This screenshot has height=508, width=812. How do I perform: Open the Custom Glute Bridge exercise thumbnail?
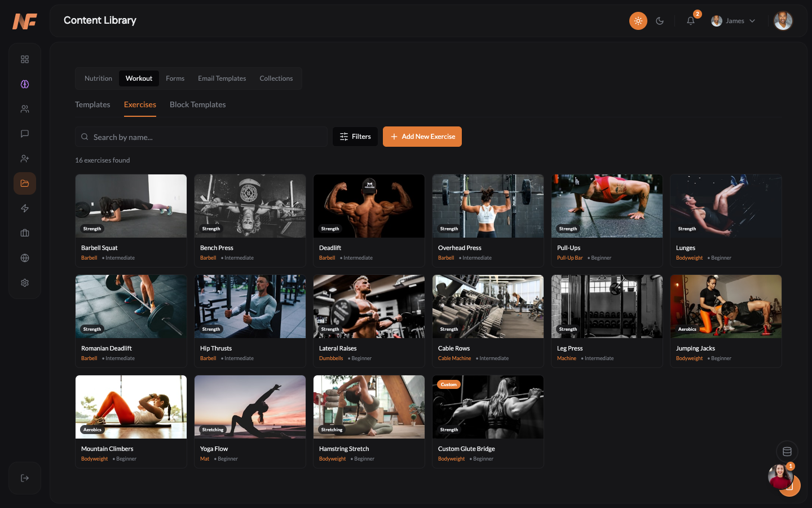[x=488, y=407]
